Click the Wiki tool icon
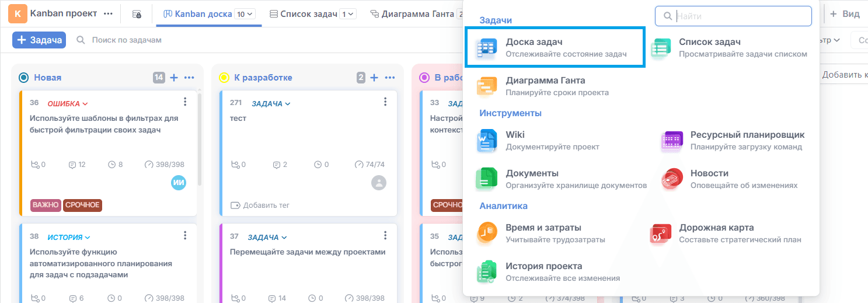868x303 pixels. (486, 140)
